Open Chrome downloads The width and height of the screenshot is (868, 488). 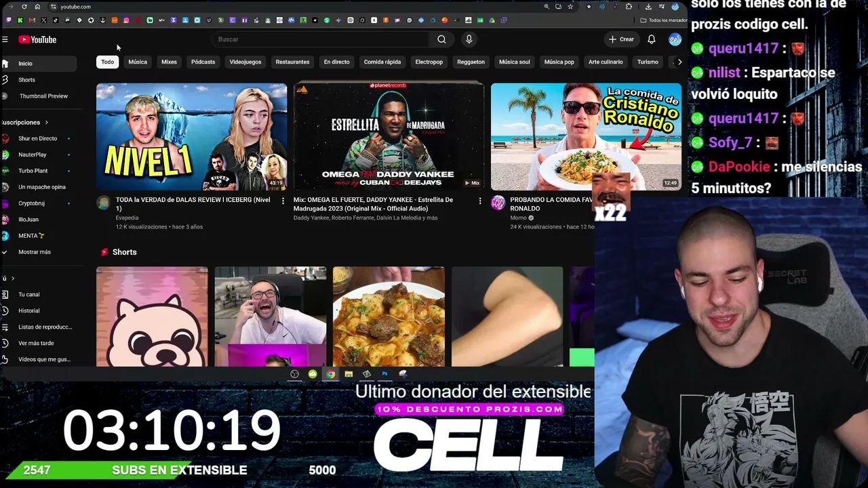[648, 7]
